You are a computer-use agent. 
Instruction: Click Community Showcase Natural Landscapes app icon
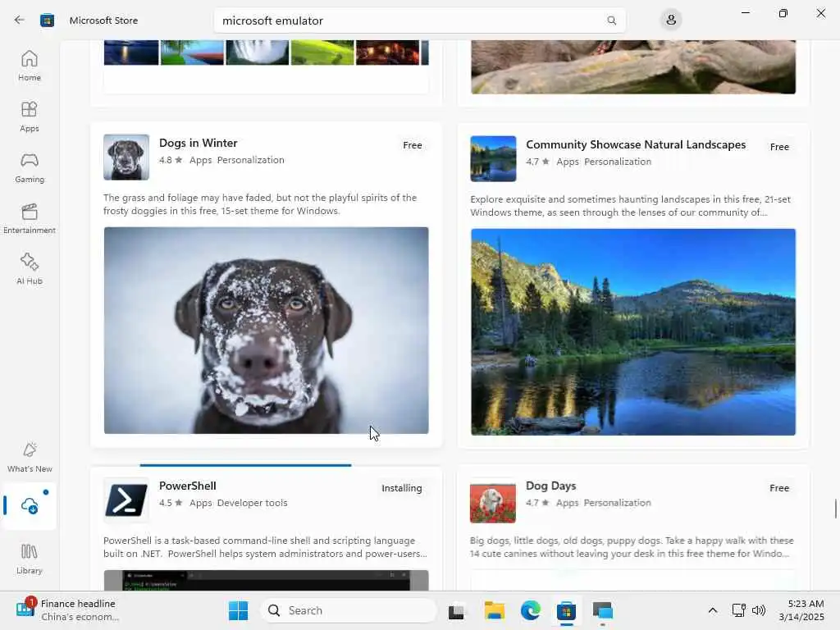(x=493, y=158)
